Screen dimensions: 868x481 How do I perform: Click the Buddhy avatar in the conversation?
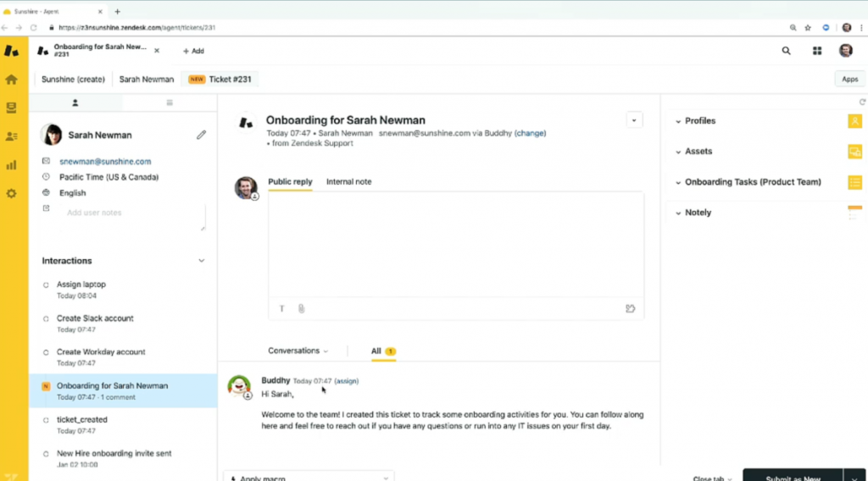(x=239, y=386)
